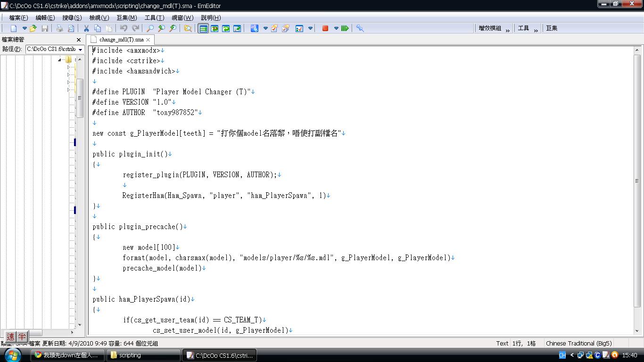This screenshot has width=644, height=362.
Task: Open the 工具(T) menu
Action: click(154, 17)
